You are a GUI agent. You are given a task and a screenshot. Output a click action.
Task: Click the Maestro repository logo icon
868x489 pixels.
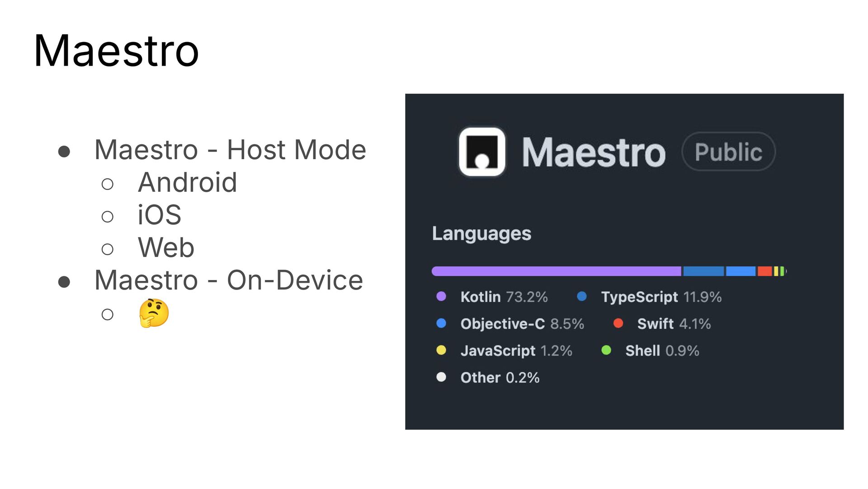click(482, 152)
